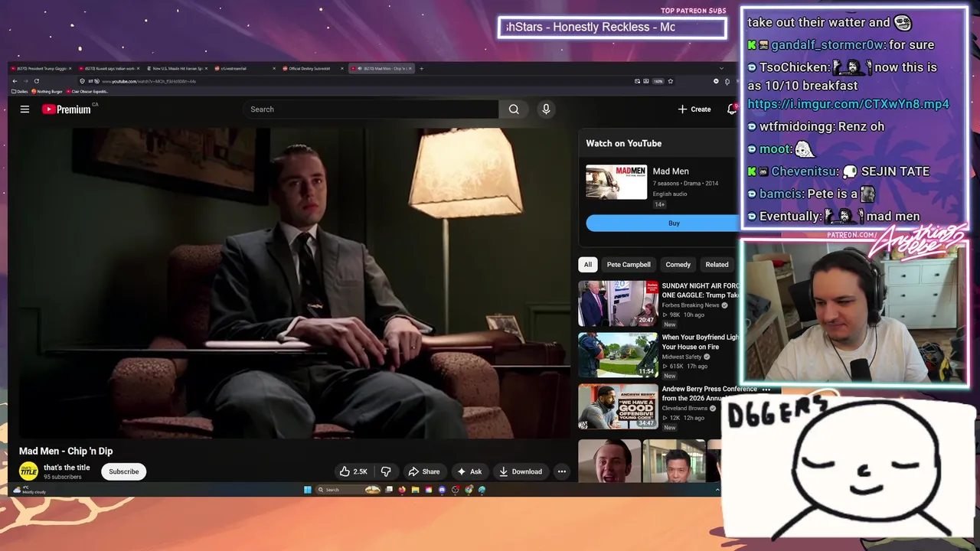Click Cleveland Browns channel name
980x551 pixels.
pyautogui.click(x=686, y=408)
